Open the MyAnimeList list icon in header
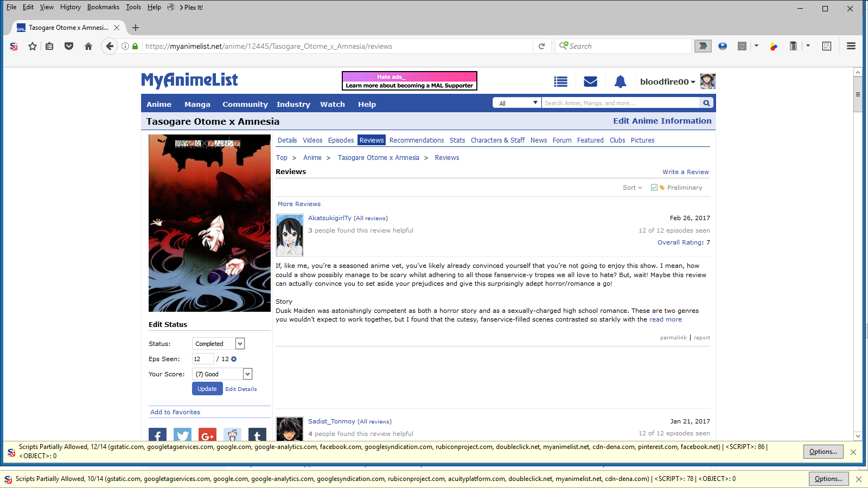The width and height of the screenshot is (868, 488). tap(560, 82)
